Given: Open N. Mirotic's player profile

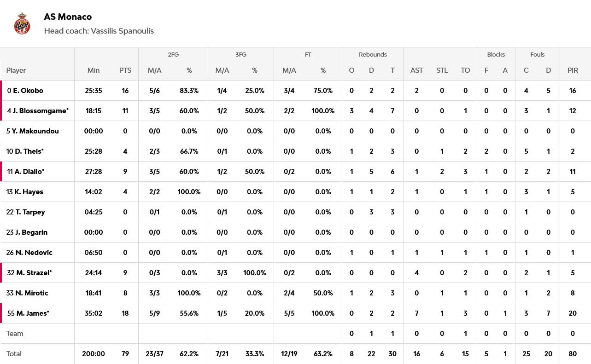Looking at the screenshot, I should 32,293.
